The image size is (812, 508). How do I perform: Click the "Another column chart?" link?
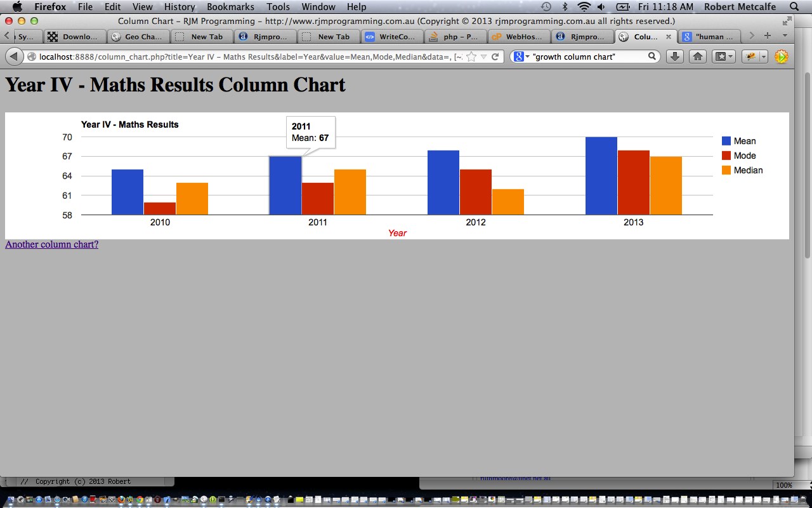tap(51, 244)
